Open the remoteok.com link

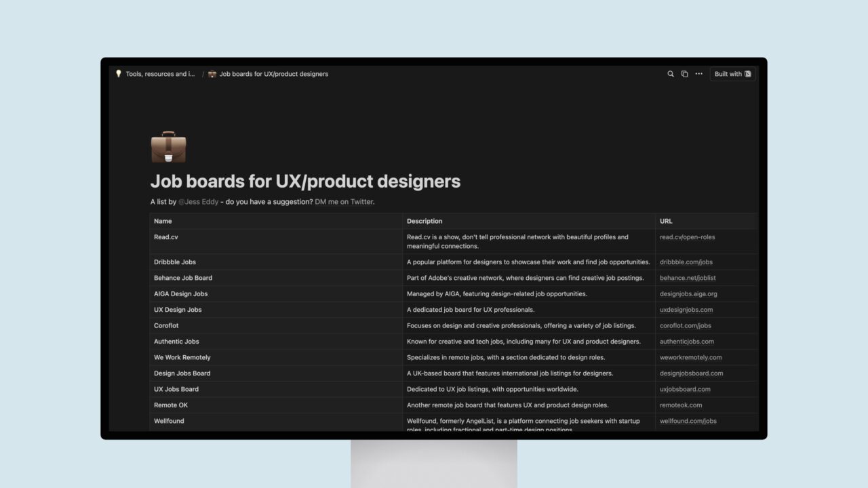pyautogui.click(x=681, y=405)
